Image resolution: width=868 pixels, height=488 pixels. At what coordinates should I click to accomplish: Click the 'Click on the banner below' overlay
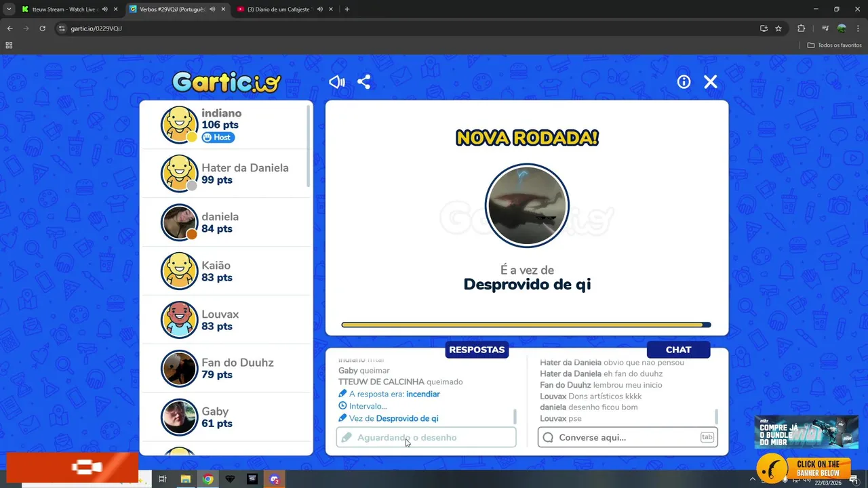point(804,468)
